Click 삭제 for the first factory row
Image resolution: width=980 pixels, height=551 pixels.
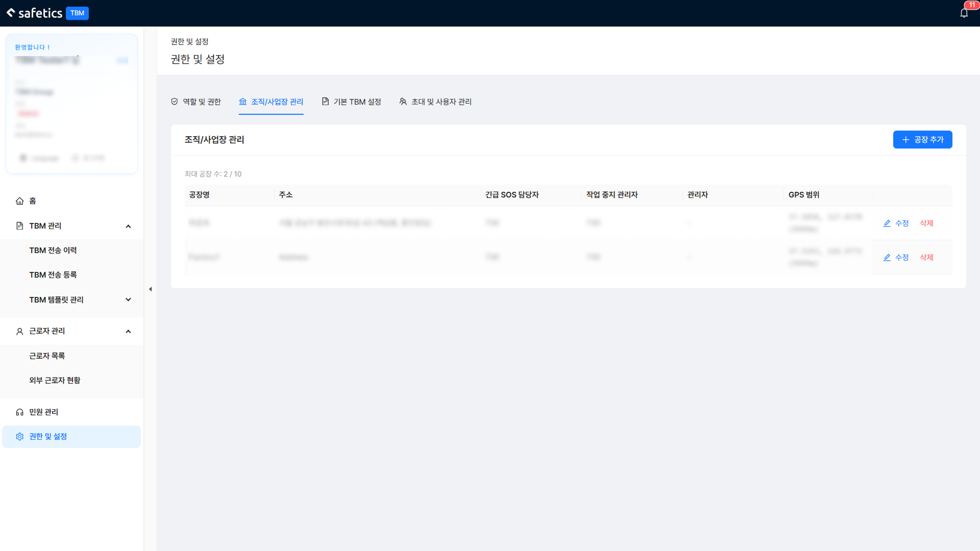[x=926, y=223]
